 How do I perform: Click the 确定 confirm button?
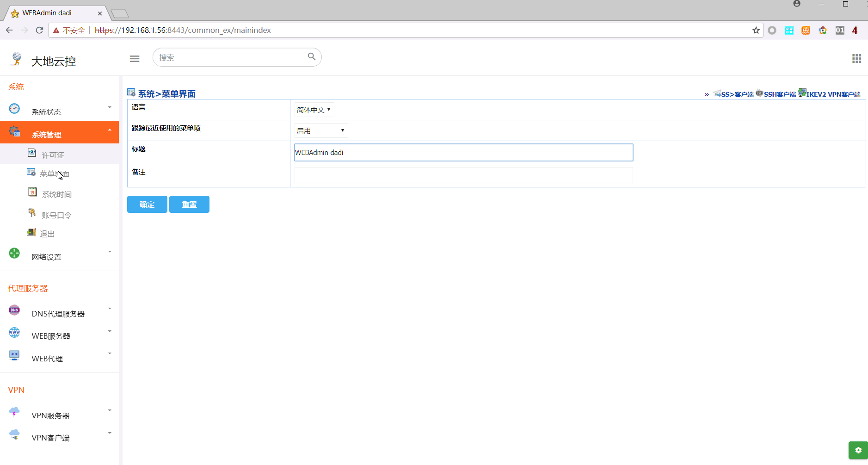click(147, 204)
